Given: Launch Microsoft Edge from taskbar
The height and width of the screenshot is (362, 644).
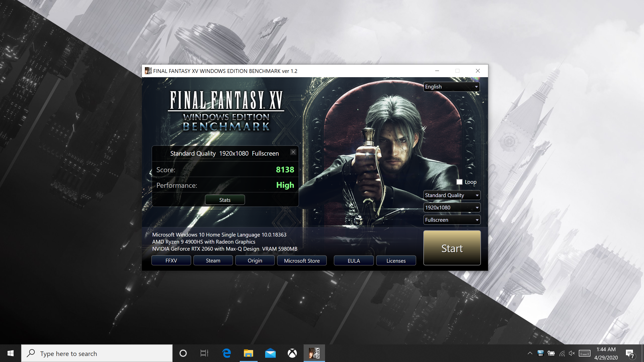Looking at the screenshot, I should 227,353.
